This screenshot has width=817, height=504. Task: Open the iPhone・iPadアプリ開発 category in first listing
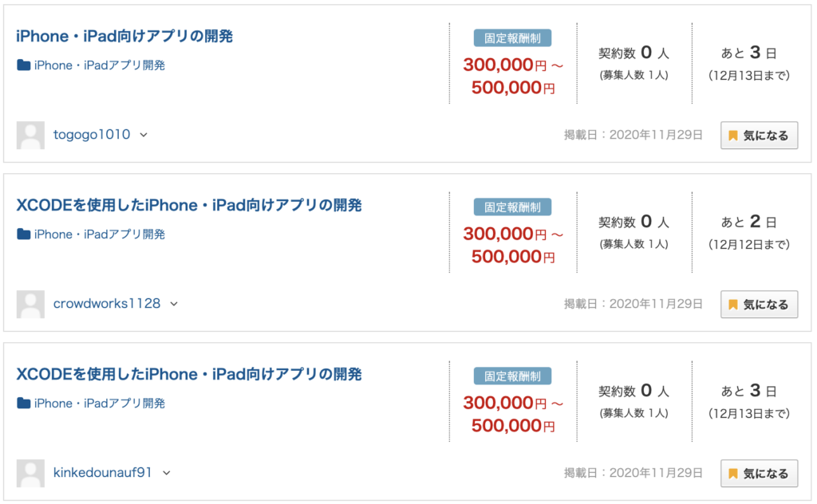click(100, 65)
